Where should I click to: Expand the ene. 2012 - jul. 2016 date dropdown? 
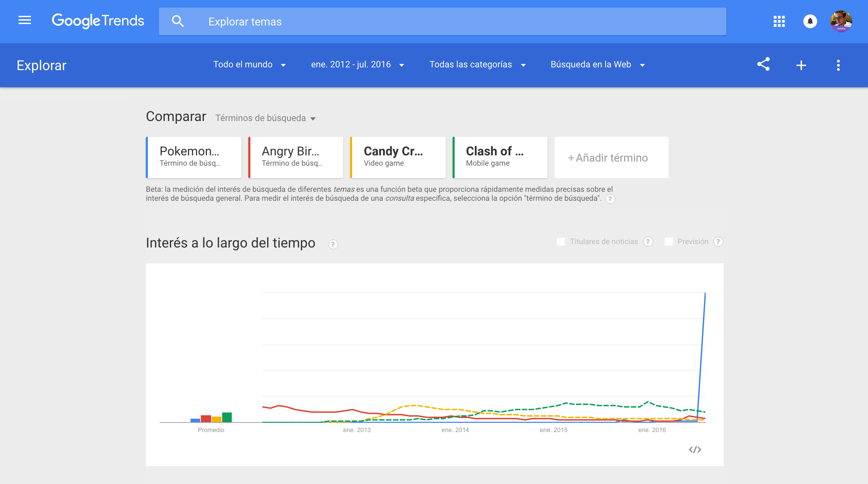pos(358,65)
